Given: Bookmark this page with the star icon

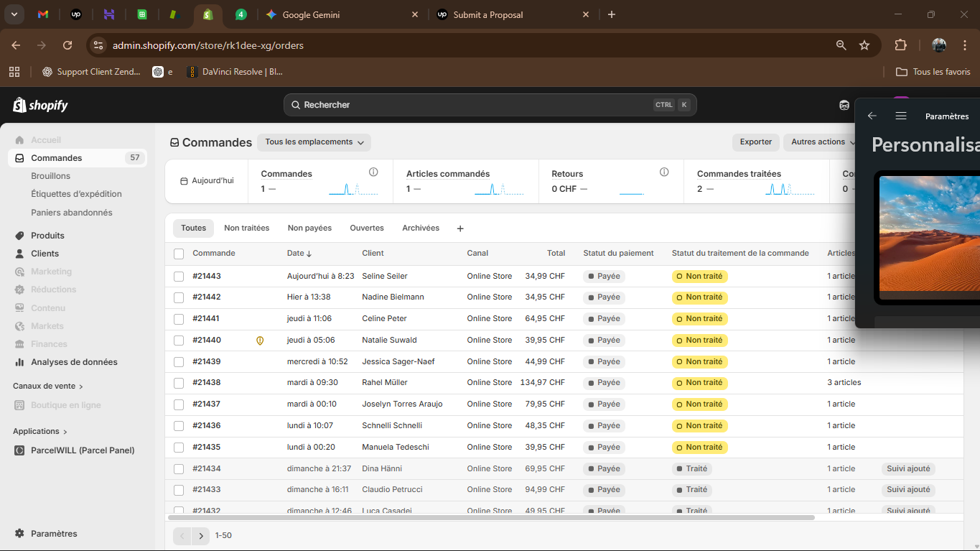Looking at the screenshot, I should [864, 45].
